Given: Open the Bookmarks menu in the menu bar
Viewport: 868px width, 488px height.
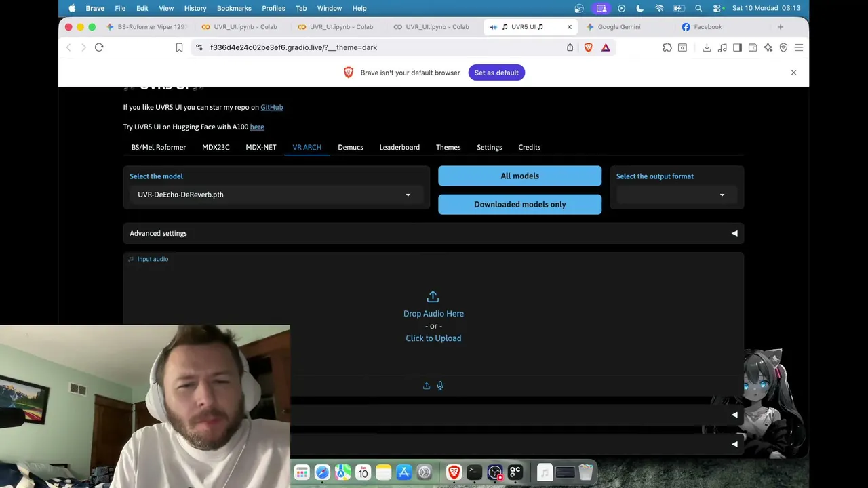Looking at the screenshot, I should (234, 8).
